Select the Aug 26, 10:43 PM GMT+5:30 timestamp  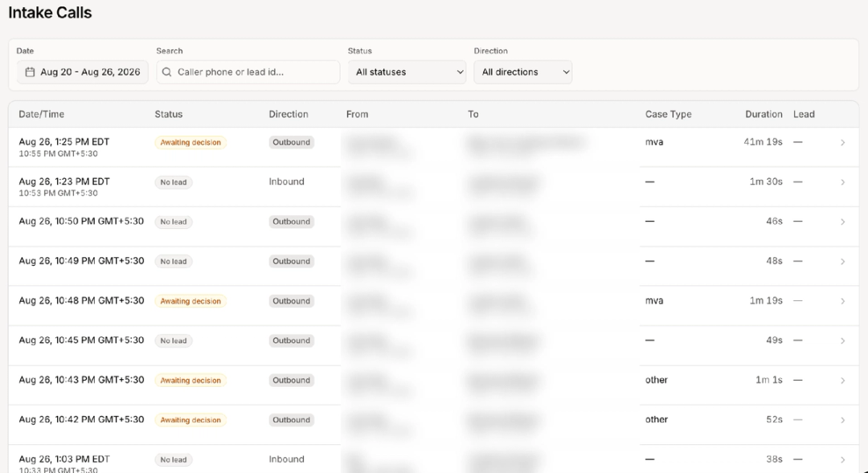81,380
